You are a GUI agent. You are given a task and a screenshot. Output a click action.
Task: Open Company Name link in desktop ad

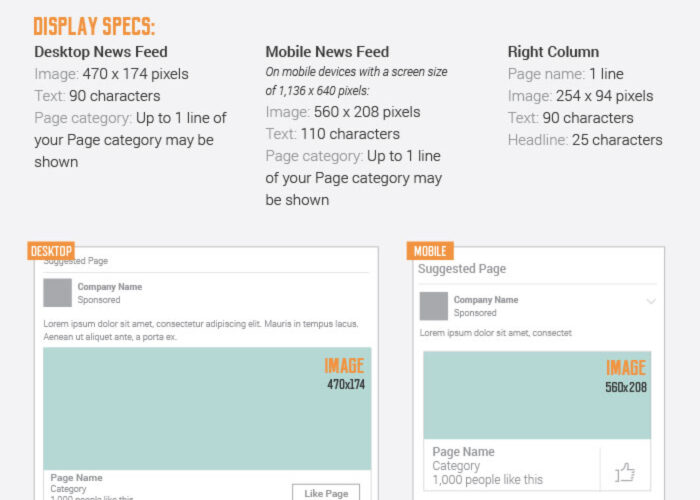tap(110, 287)
